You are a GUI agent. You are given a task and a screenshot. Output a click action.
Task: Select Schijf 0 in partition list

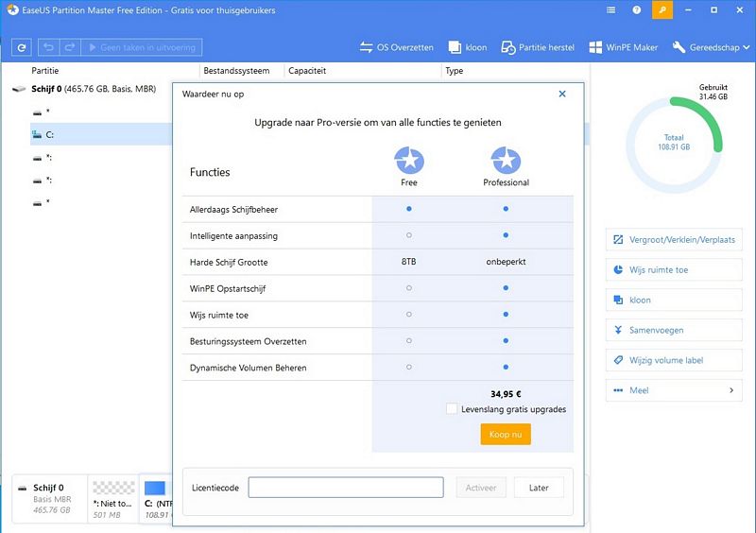point(92,89)
